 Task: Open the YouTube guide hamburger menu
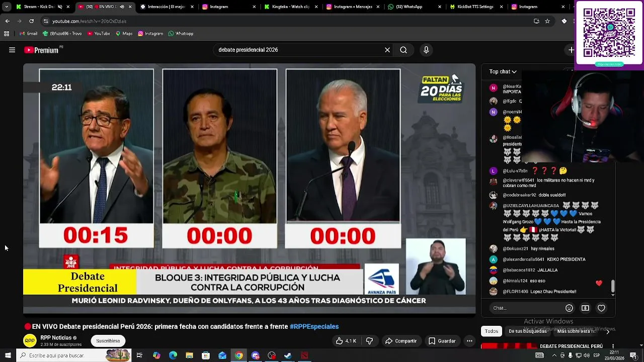point(12,50)
